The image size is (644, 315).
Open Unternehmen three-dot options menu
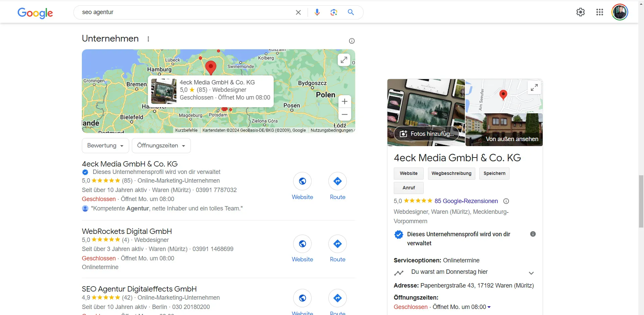pos(148,39)
